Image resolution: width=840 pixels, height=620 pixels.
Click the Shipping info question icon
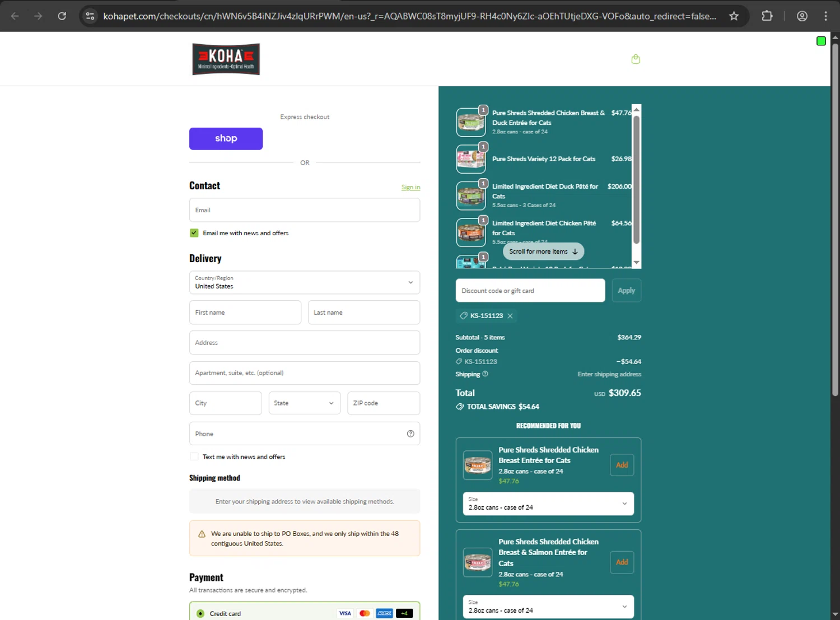tap(485, 374)
